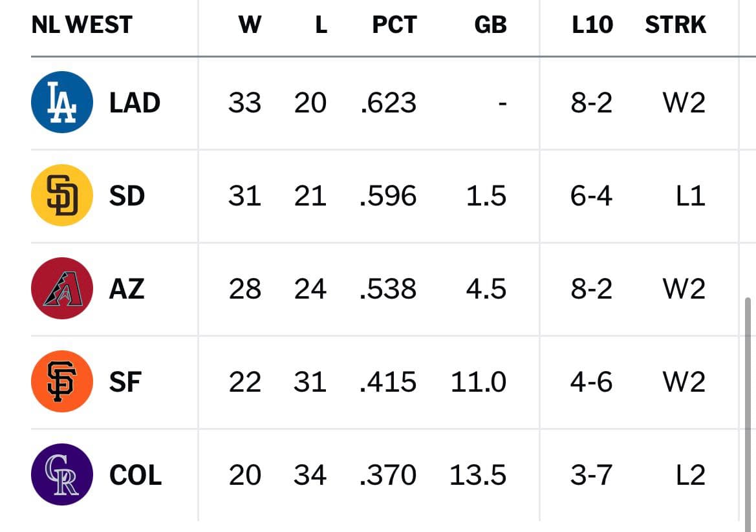Click the Arizona Diamondbacks logo
The height and width of the screenshot is (532, 756).
[61, 288]
